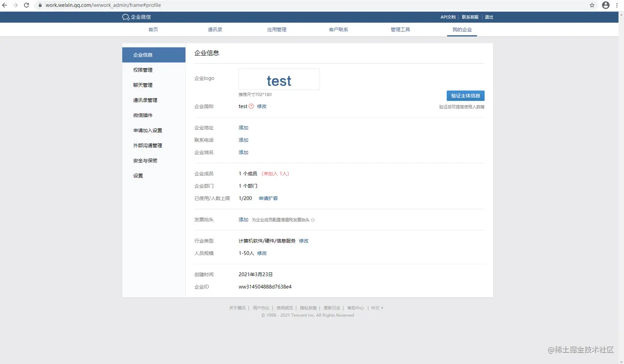Bookmark this page with the star icon
The image size is (624, 364).
(x=592, y=6)
